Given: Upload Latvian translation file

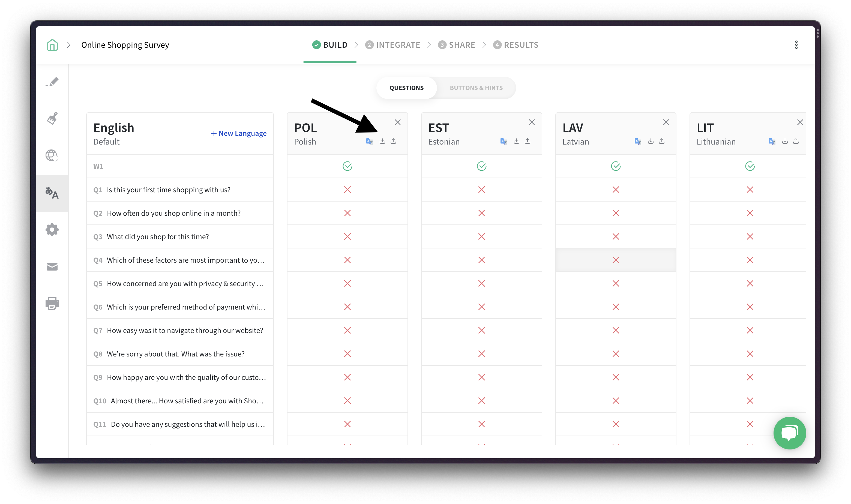Looking at the screenshot, I should point(661,141).
